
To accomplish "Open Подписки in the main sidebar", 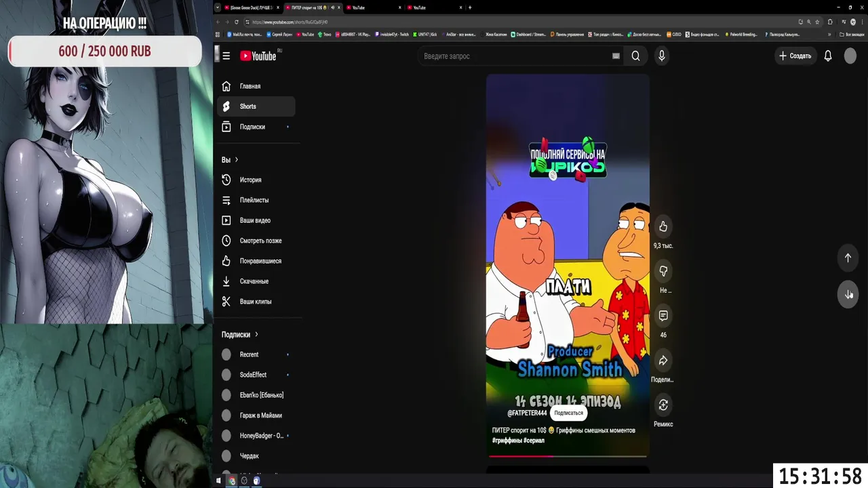I will [256, 127].
